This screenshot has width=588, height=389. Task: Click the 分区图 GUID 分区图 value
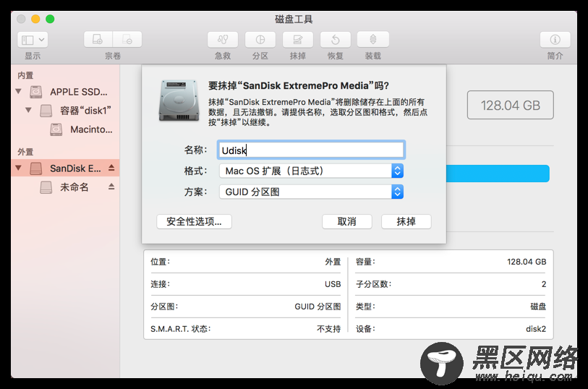tap(318, 307)
